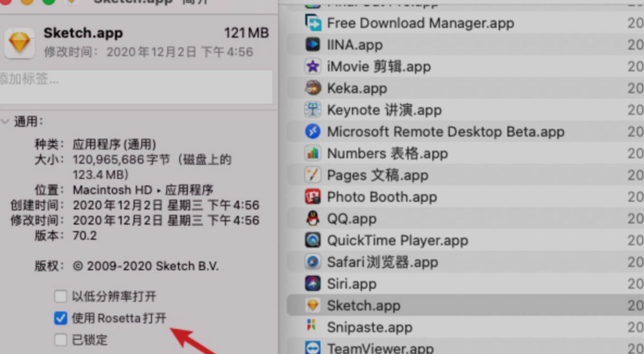This screenshot has height=354, width=644.
Task: Select the Snipaste.app file name
Action: point(370,328)
